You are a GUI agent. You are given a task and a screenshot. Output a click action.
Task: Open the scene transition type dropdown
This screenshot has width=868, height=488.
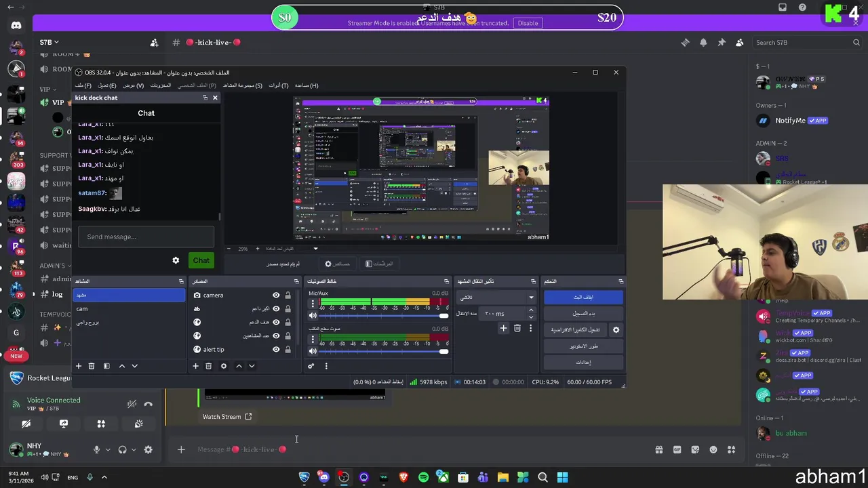[x=496, y=297]
